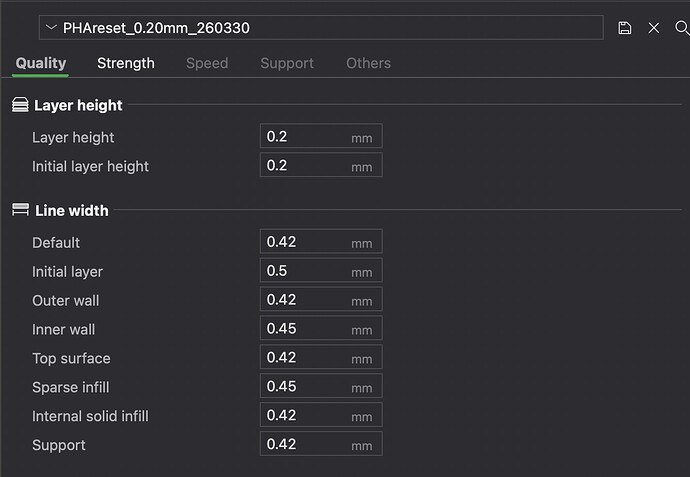Click the 'Layer height' section heading
Image resolution: width=690 pixels, height=477 pixels.
click(x=78, y=106)
